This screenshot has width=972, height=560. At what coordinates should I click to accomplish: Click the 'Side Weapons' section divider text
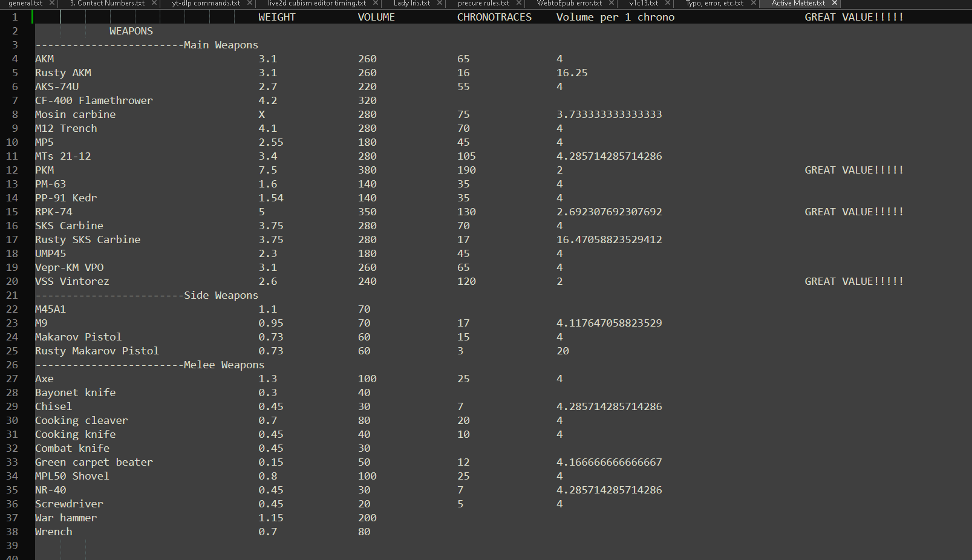pos(221,295)
